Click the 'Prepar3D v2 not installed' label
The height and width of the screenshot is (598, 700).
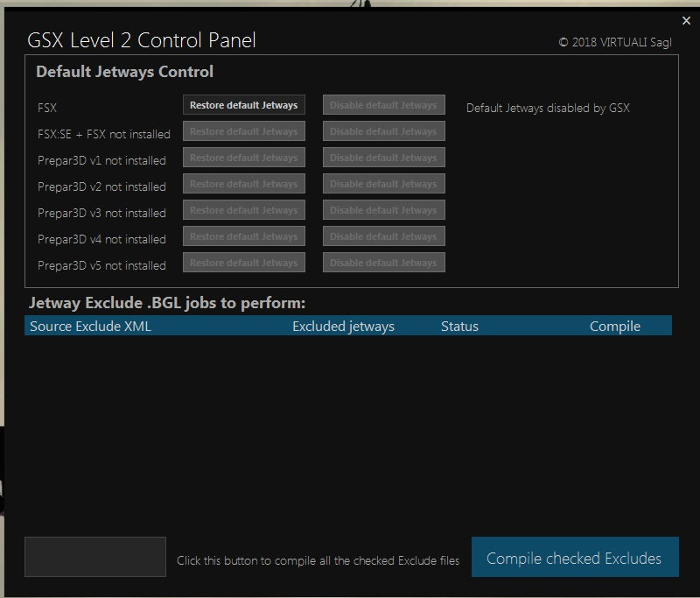point(101,186)
